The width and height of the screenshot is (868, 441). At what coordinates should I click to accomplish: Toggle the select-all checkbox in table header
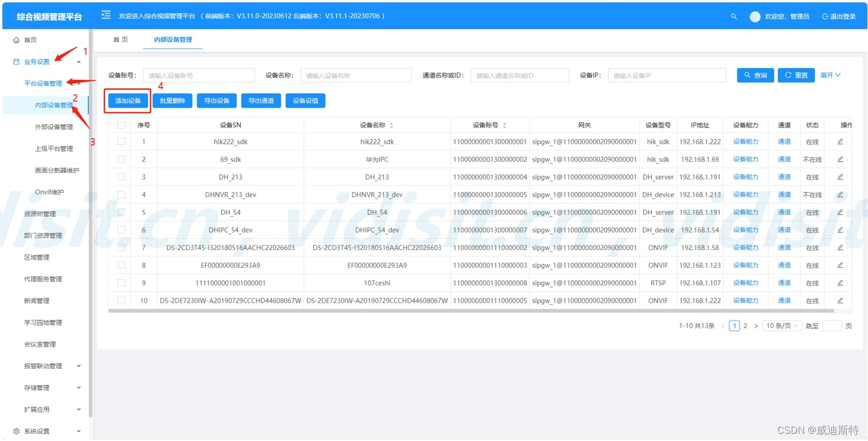point(122,125)
